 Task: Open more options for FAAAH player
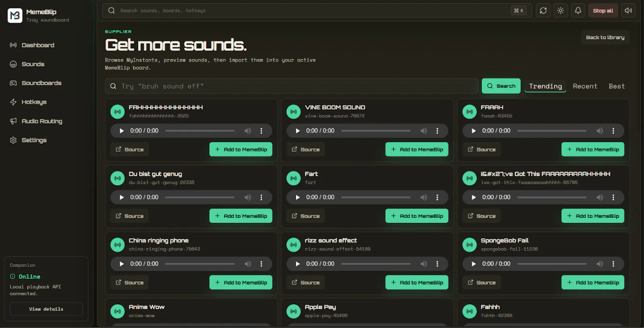click(x=613, y=131)
